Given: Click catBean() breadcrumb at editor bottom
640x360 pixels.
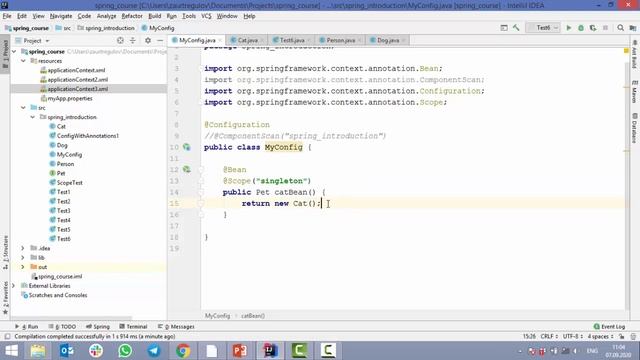Looking at the screenshot, I should (253, 316).
